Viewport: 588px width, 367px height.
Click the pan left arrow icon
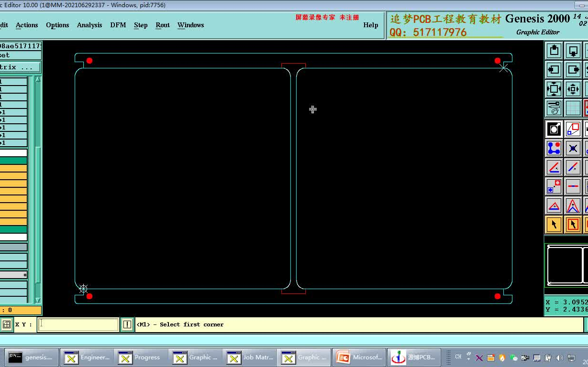(554, 70)
